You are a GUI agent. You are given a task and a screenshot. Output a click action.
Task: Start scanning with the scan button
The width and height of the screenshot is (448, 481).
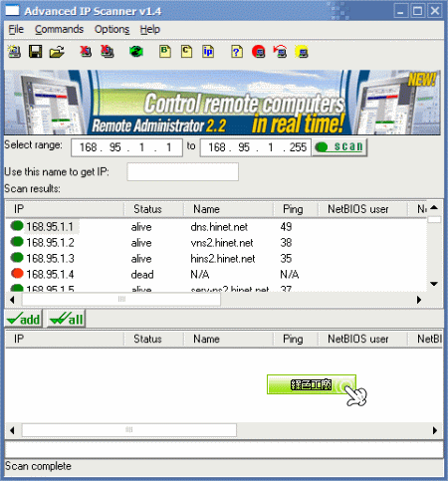click(x=339, y=147)
